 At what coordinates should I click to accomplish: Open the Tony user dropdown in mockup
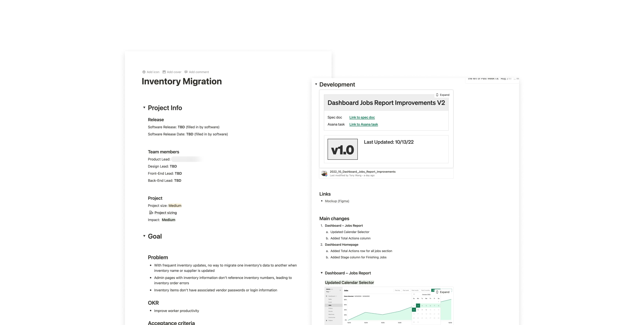[x=328, y=292]
